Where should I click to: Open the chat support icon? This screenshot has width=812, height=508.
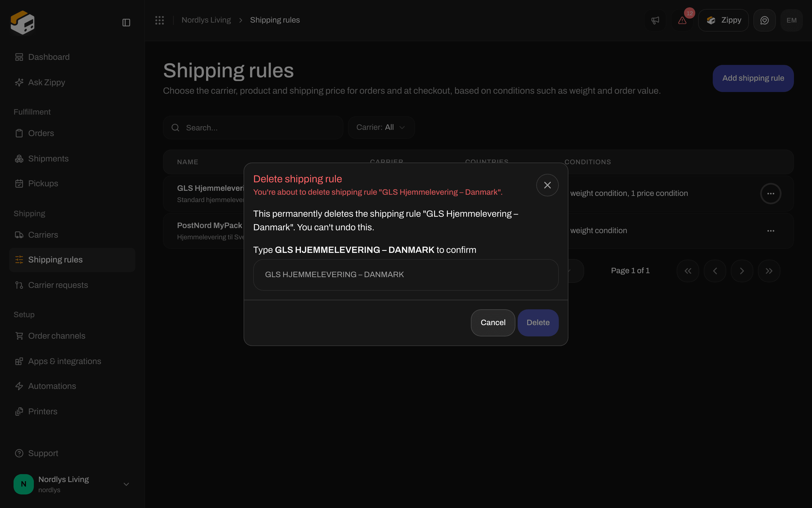coord(764,20)
